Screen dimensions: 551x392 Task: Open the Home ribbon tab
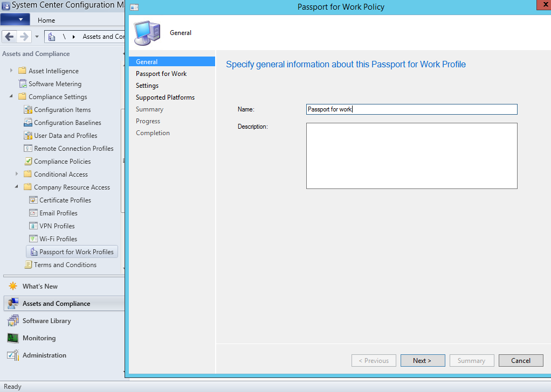(46, 20)
